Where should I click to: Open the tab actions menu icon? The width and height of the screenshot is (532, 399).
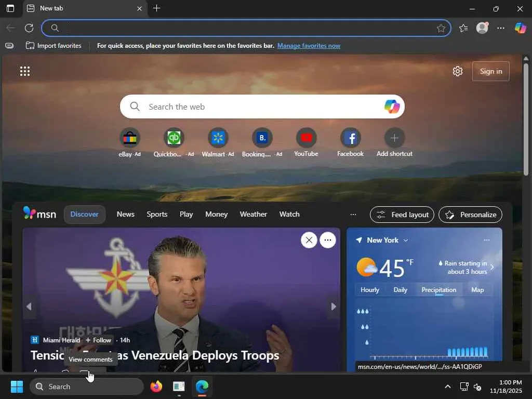(10, 8)
